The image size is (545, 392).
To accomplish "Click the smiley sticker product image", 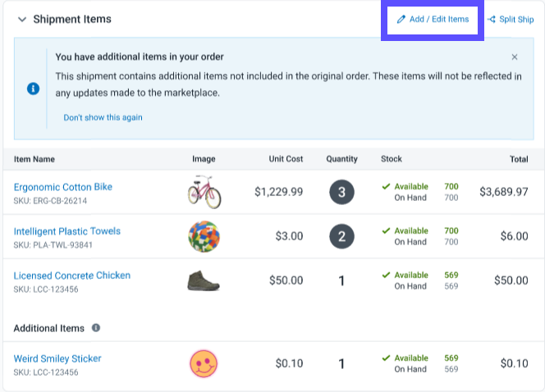I will [x=204, y=363].
